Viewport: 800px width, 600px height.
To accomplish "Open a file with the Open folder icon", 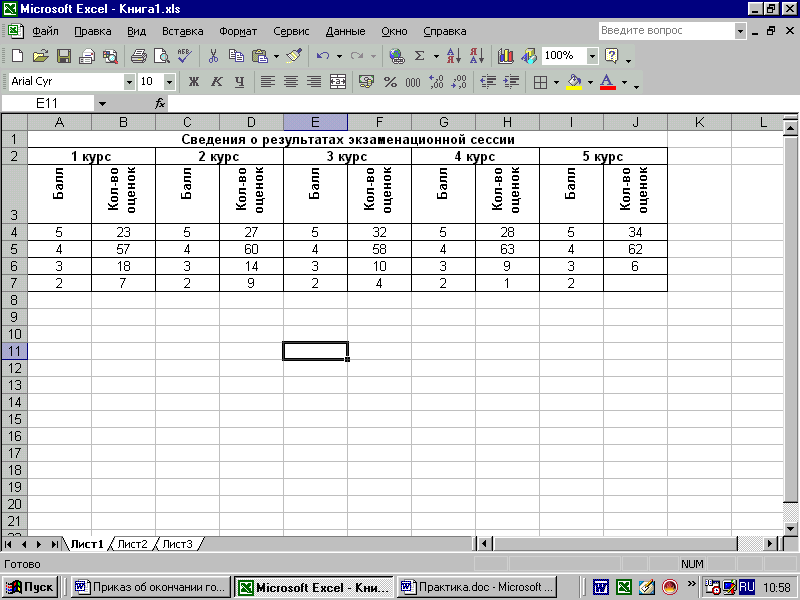I will click(41, 56).
